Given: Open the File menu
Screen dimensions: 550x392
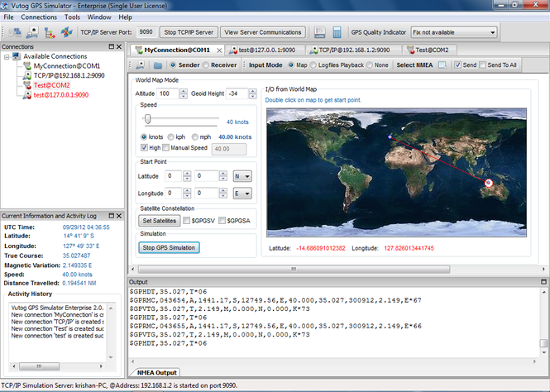Looking at the screenshot, I should tap(8, 17).
